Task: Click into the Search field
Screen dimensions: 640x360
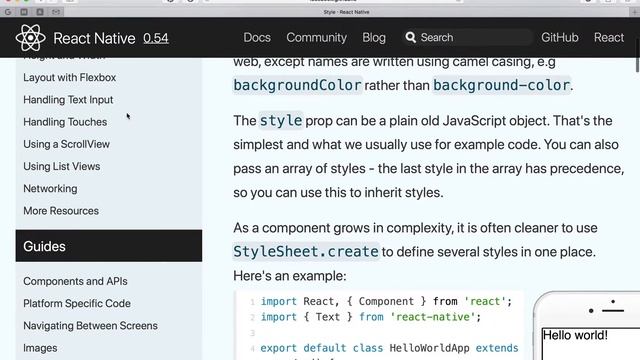Action: pyautogui.click(x=467, y=38)
